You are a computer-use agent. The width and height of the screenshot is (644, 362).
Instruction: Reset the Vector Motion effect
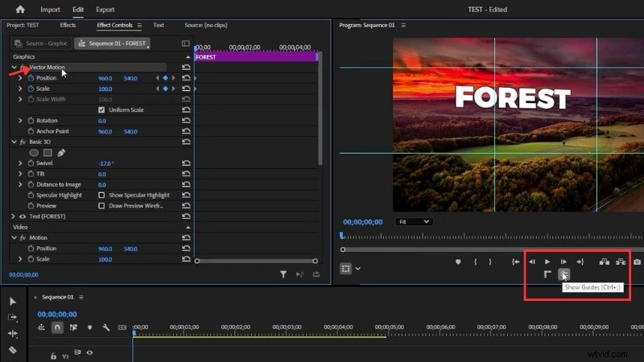186,67
